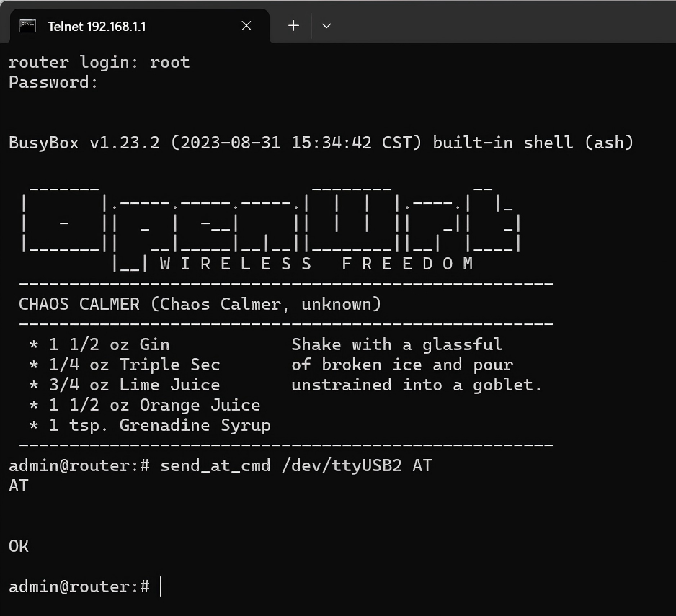Expand the new tab profile dropdown chevron
The image size is (676, 616).
click(x=326, y=26)
